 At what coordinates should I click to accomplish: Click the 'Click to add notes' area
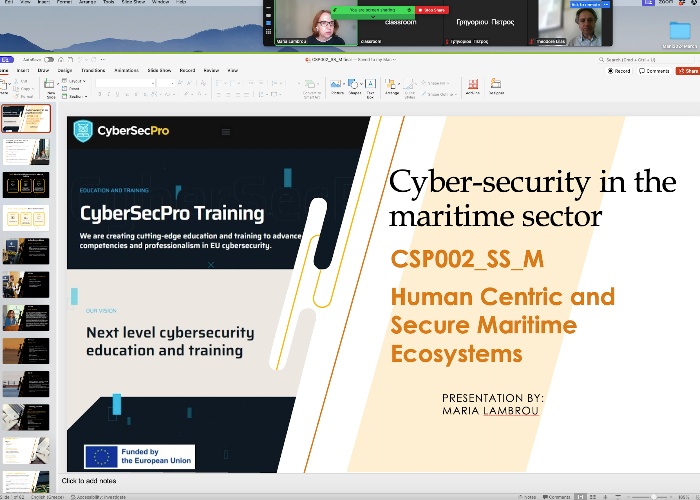pos(89,481)
